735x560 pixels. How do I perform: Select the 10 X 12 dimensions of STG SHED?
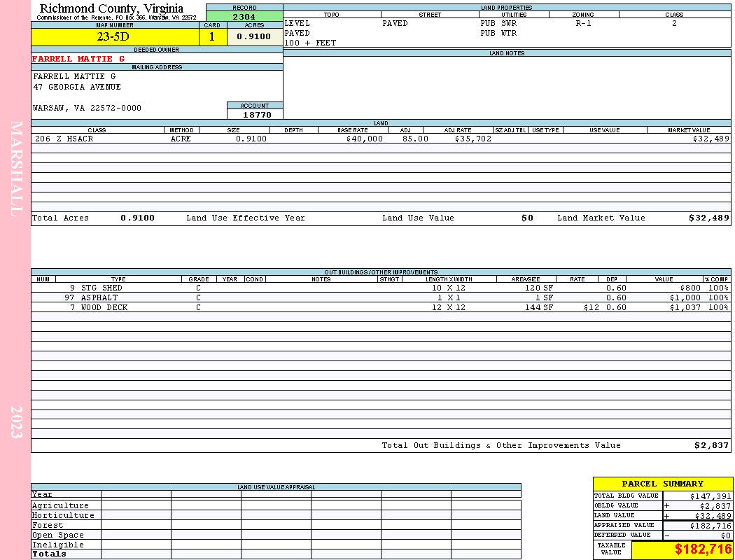point(449,288)
